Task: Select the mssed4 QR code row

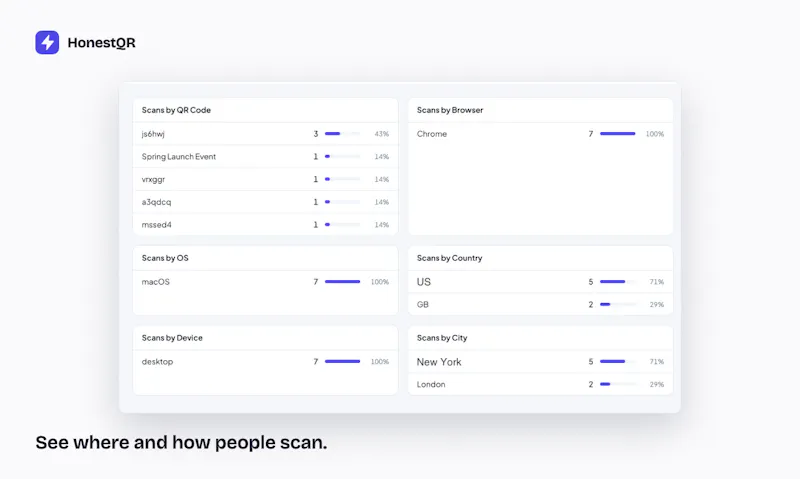Action: (x=265, y=224)
